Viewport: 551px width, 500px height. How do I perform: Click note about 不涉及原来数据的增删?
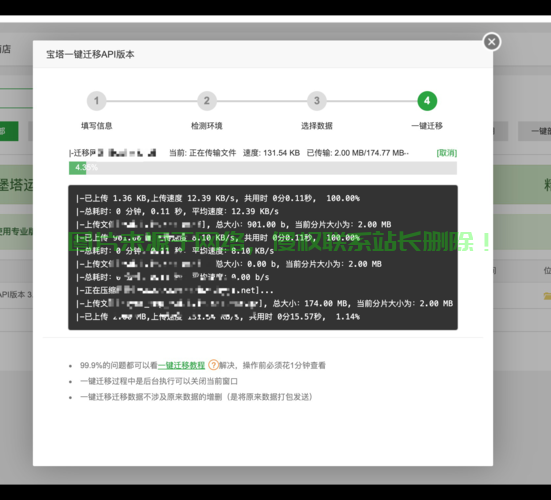pos(197,397)
